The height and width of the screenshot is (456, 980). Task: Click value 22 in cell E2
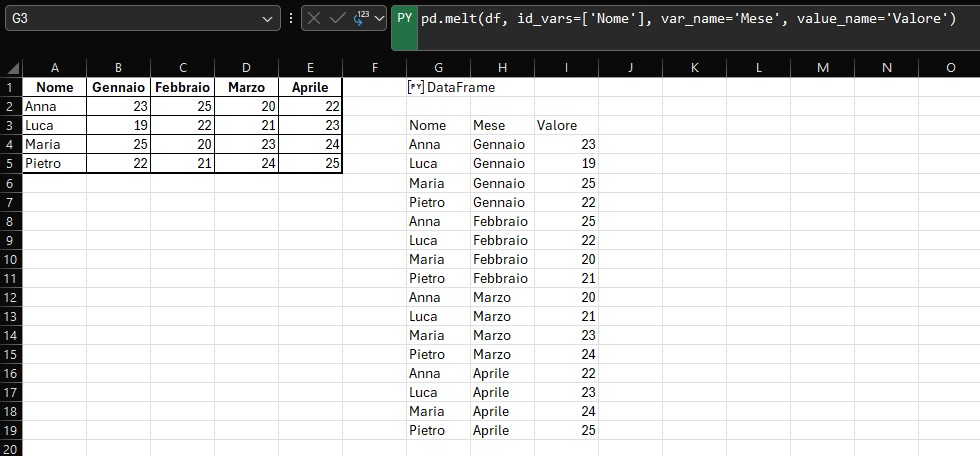pyautogui.click(x=332, y=107)
